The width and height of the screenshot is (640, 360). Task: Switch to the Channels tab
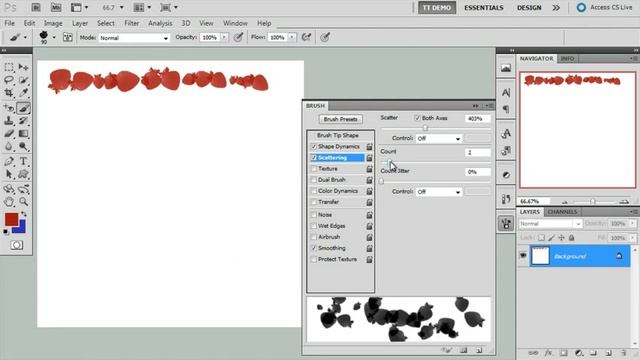[x=562, y=212]
